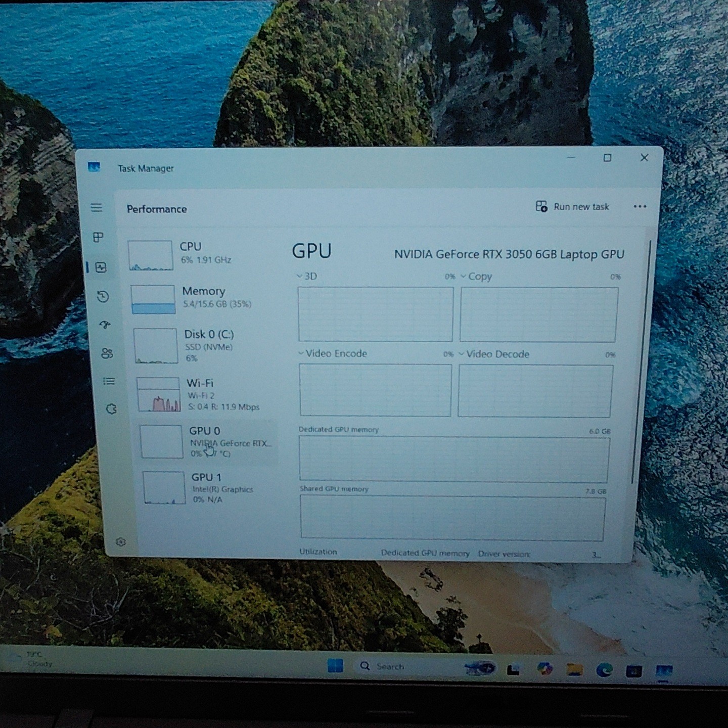728x728 pixels.
Task: Open the helicopter search highlight icon in taskbar
Action: point(479,668)
